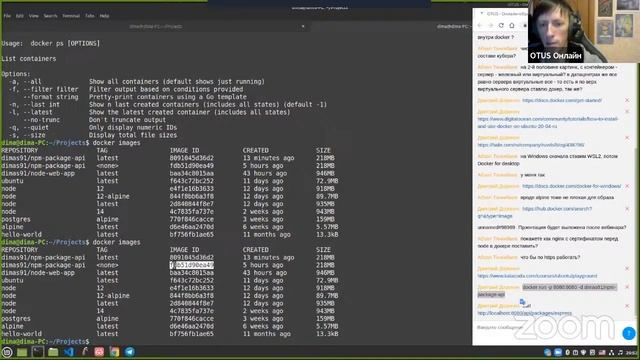Launch the Terminal icon in the taskbar
This screenshot has width=640, height=360.
[38, 352]
